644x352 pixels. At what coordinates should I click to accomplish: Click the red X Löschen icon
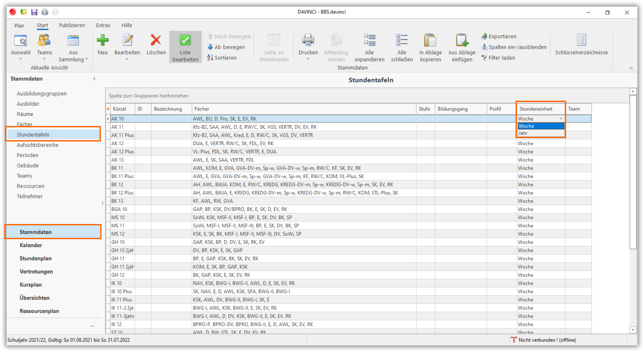click(x=156, y=40)
